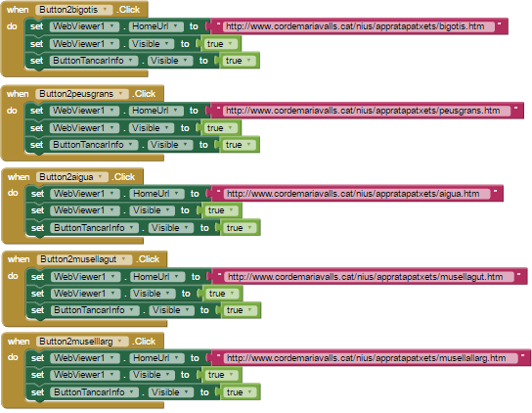The image size is (532, 413).
Task: Open the Button2peusgrans component dropdown
Action: coord(82,94)
